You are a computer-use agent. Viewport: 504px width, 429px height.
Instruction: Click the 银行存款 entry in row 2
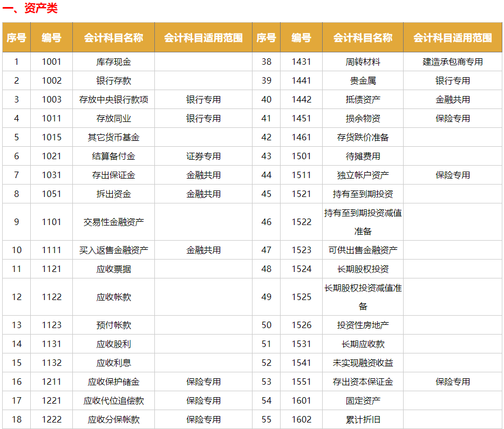(x=114, y=80)
